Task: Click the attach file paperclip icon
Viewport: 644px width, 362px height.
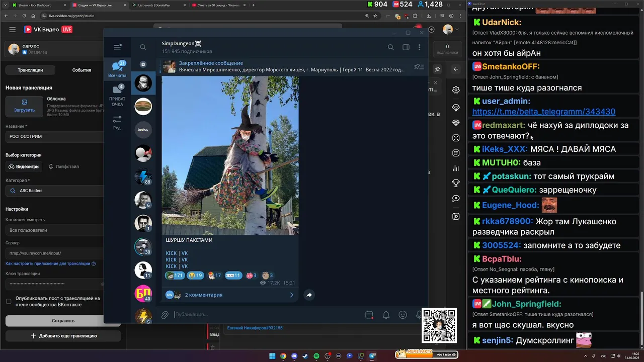Action: pos(165,315)
